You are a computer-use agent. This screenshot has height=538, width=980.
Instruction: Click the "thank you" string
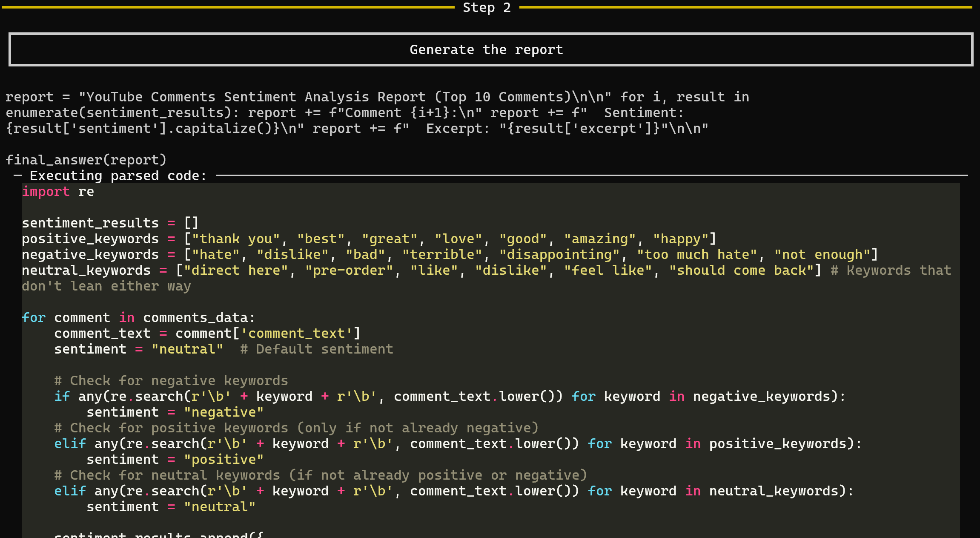pos(236,239)
